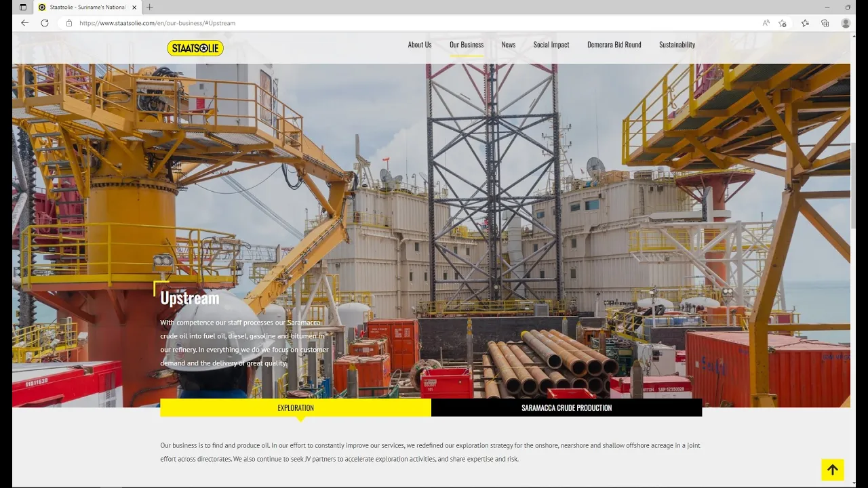Go back with browser back arrow
The height and width of the screenshot is (488, 868).
25,23
